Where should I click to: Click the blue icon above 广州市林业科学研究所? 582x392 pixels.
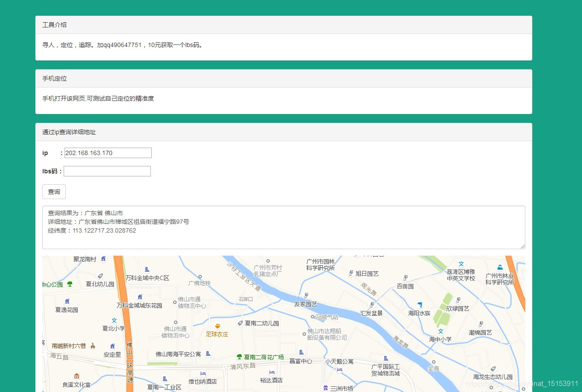(x=500, y=267)
